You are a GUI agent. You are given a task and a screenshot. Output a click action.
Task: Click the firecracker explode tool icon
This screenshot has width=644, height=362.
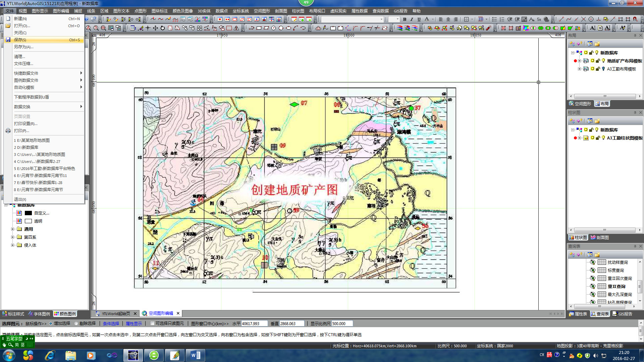(489, 28)
